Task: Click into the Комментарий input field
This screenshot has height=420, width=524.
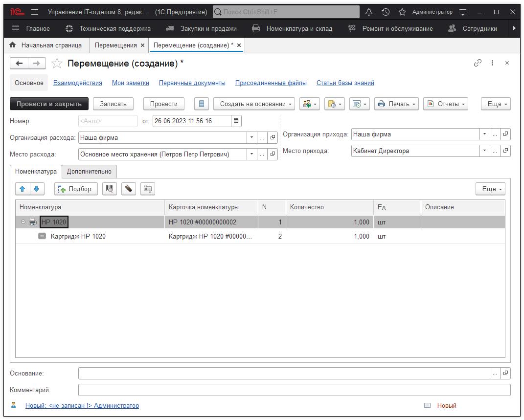Action: [294, 390]
